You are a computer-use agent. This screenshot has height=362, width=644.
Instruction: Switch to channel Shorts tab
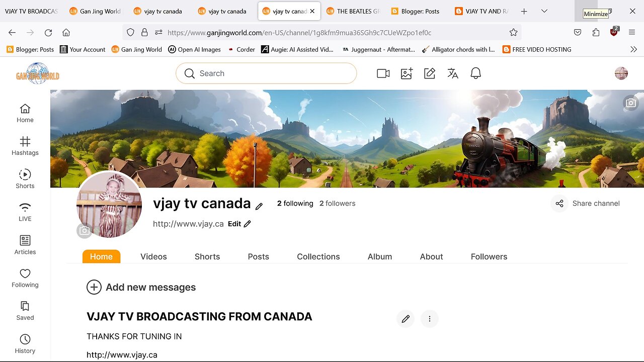(x=207, y=256)
